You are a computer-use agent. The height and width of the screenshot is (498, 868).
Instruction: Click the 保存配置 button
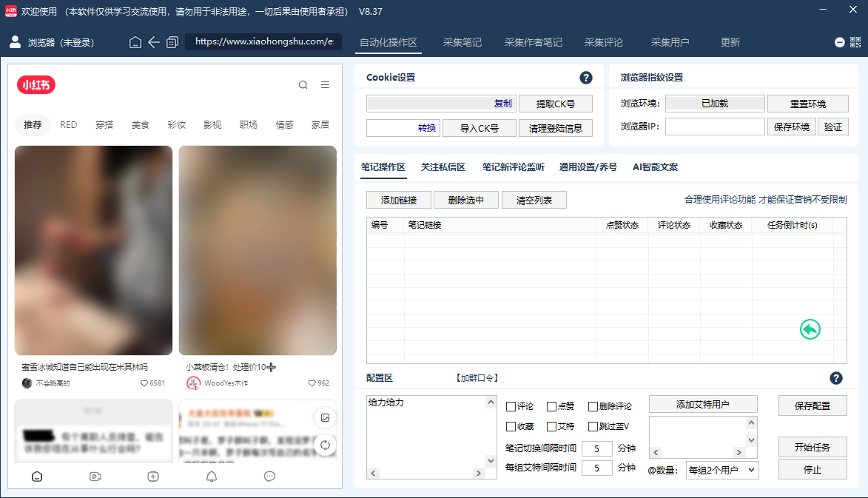(x=812, y=406)
